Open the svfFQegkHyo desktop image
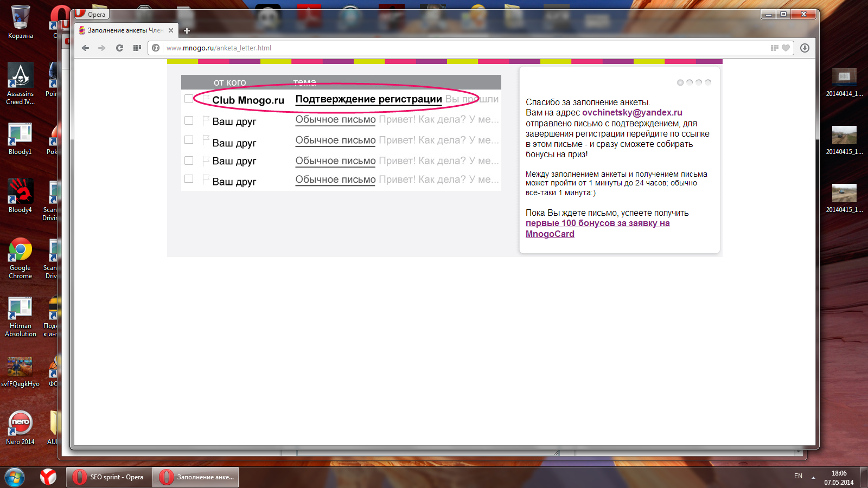Screen dimensions: 868x488 (x=20, y=372)
